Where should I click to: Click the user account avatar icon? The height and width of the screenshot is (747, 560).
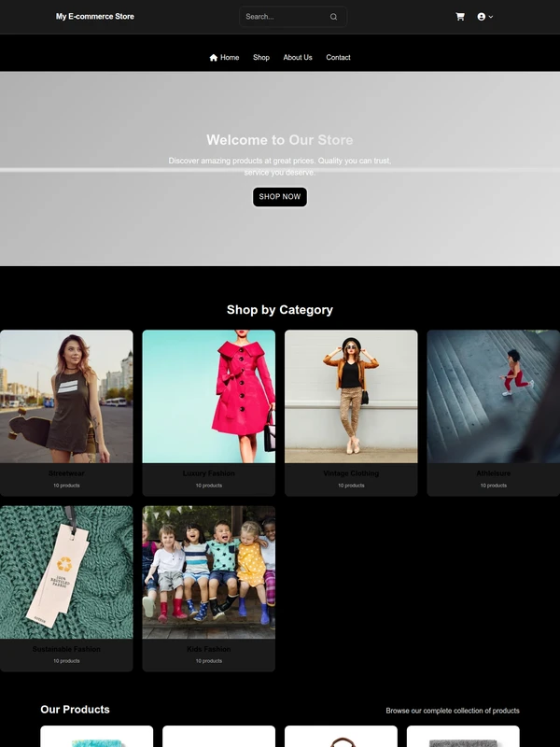482,17
